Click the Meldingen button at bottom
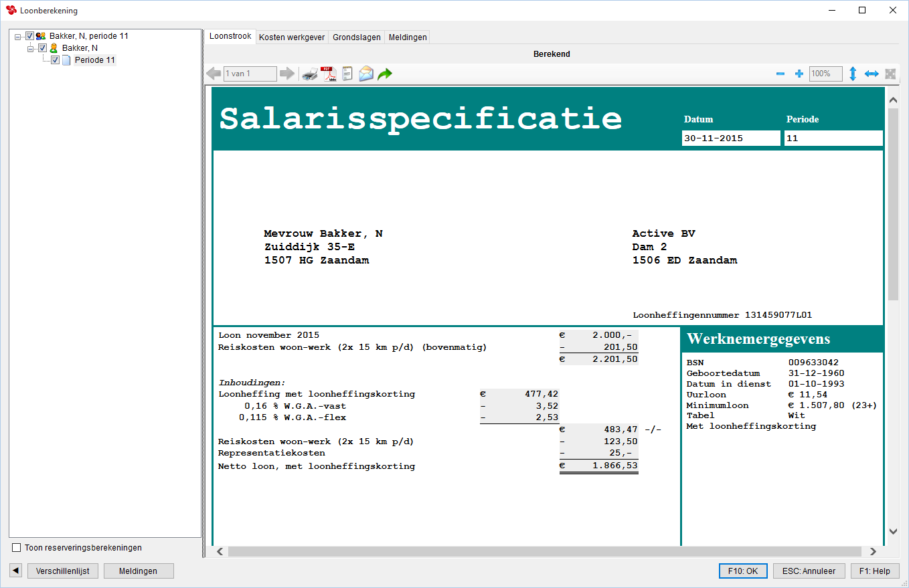This screenshot has height=588, width=909. [x=139, y=571]
